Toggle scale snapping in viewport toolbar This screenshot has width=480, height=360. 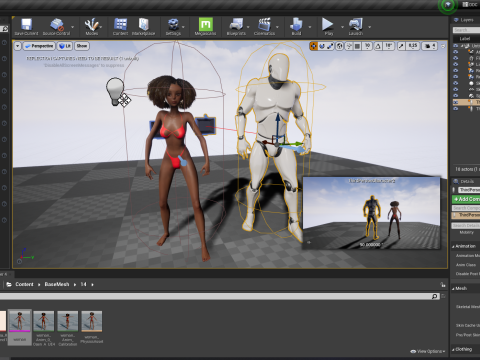(401, 46)
